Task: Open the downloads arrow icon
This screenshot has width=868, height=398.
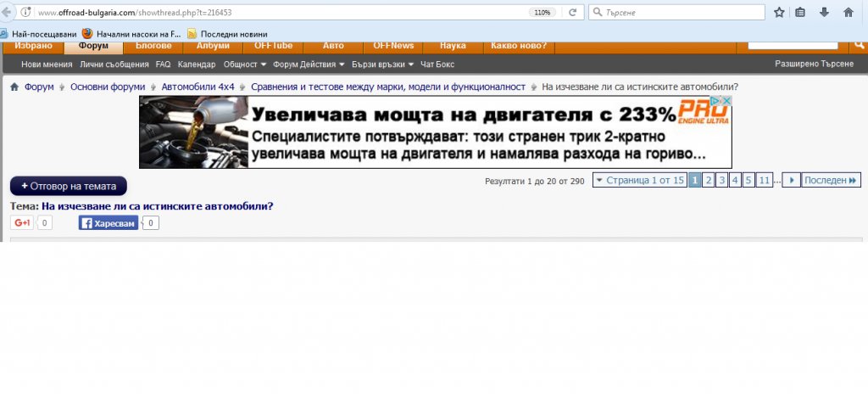Action: (824, 12)
